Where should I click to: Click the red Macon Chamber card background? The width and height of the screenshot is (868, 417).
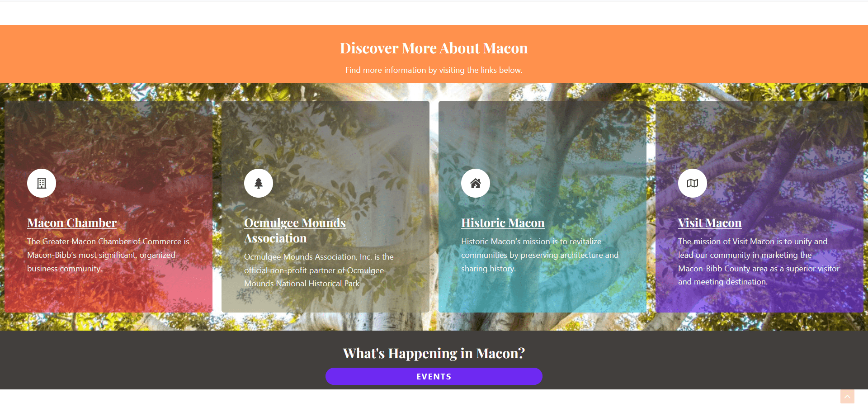108,136
